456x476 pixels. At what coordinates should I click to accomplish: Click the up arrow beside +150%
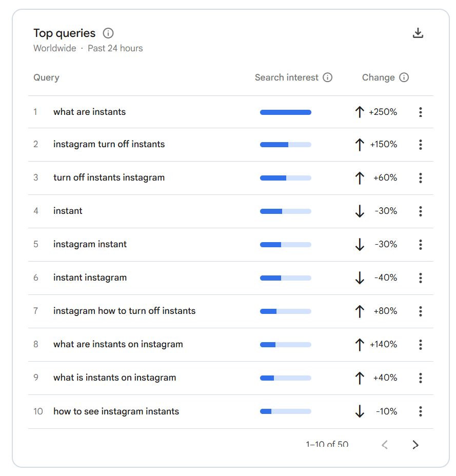(x=360, y=145)
